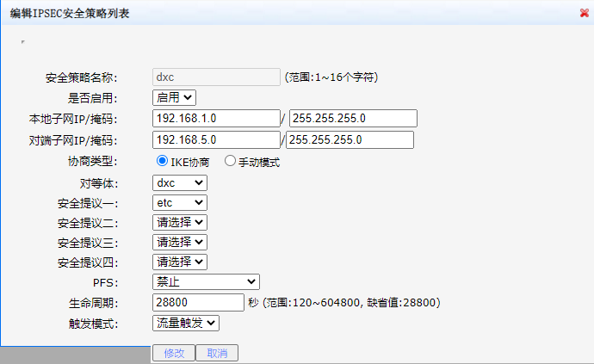
Task: Click the 生命周期 field with 28800
Action: click(199, 302)
